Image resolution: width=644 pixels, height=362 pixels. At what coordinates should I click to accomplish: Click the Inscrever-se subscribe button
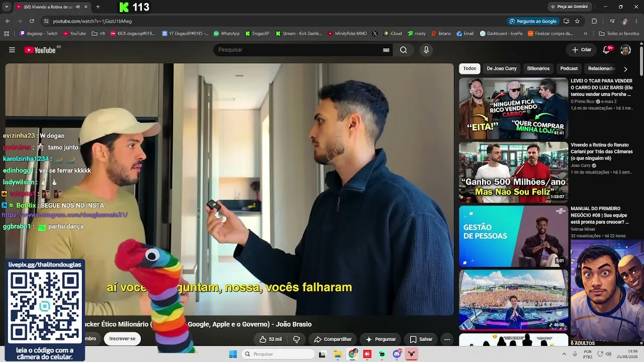(x=122, y=339)
